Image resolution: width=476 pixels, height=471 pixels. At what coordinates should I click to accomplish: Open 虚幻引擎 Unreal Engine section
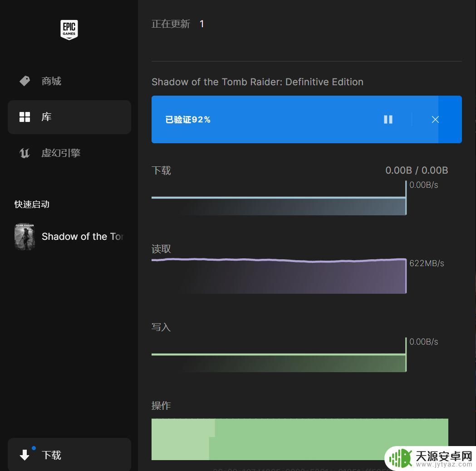click(x=69, y=153)
